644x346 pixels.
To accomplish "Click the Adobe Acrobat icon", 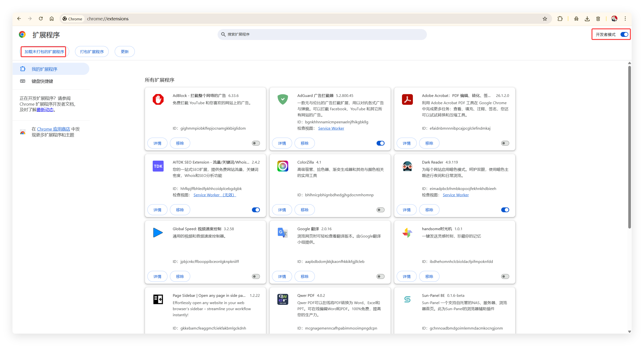I will [x=407, y=99].
